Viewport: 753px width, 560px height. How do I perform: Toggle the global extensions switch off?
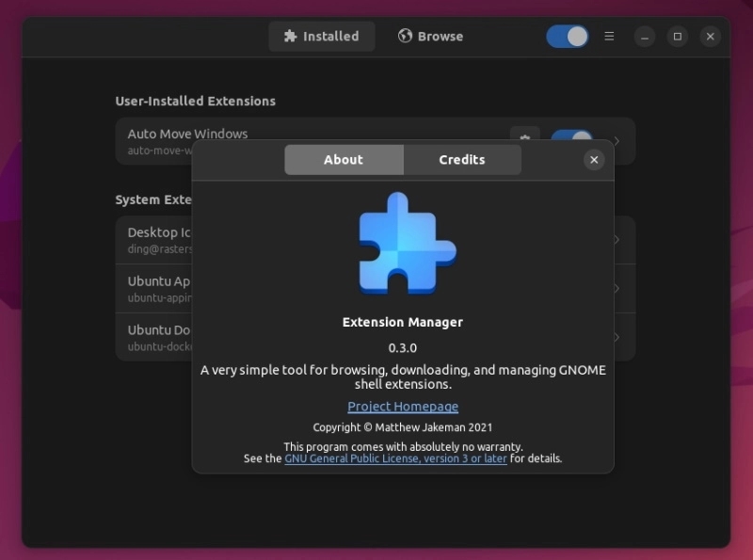[568, 36]
